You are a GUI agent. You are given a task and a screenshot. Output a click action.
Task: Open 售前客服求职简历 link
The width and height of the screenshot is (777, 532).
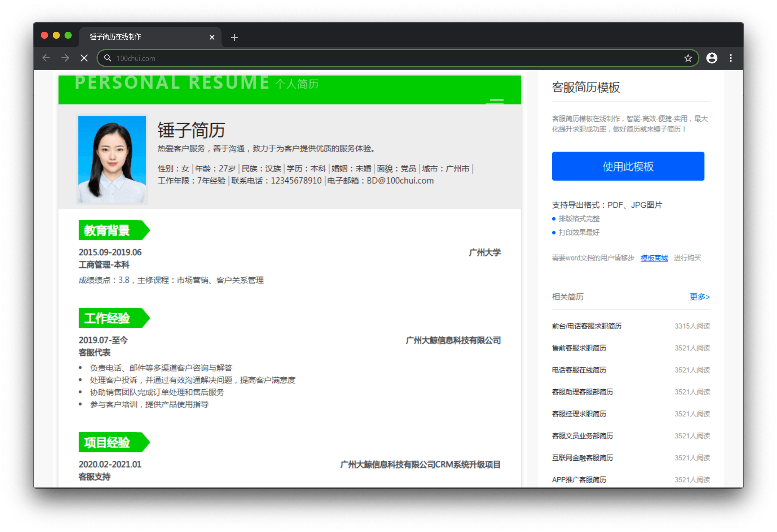(x=579, y=348)
